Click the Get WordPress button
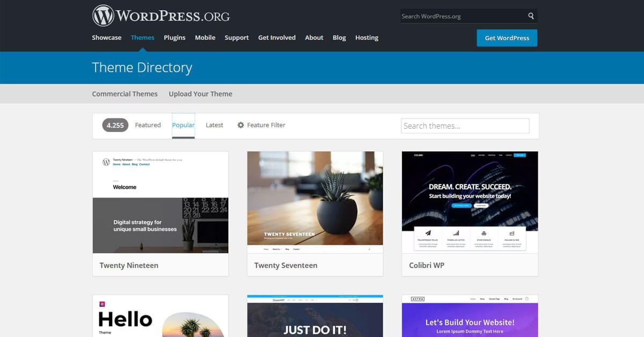 click(507, 38)
